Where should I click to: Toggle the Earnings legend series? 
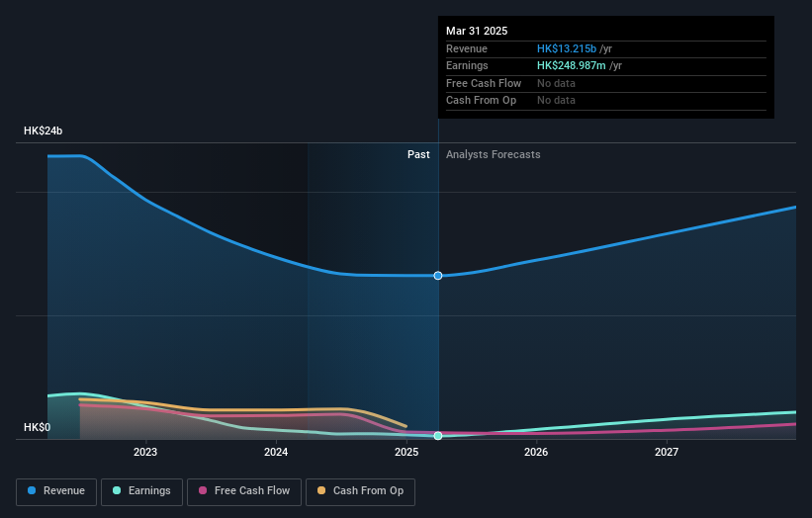coord(141,491)
